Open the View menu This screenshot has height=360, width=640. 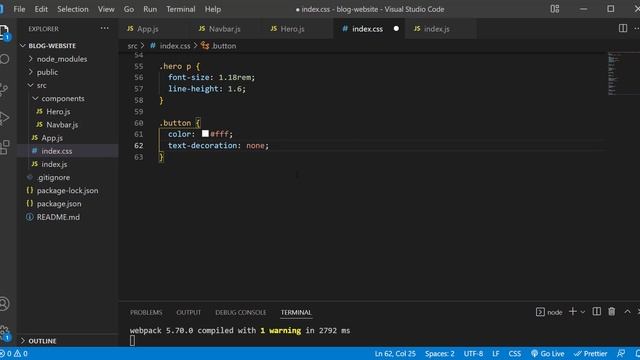(x=106, y=9)
